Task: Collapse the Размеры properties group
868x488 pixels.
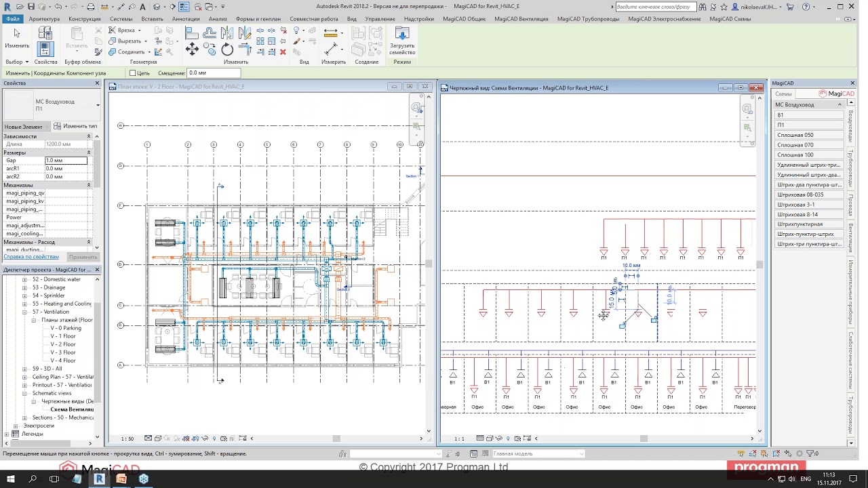Action: [88, 152]
